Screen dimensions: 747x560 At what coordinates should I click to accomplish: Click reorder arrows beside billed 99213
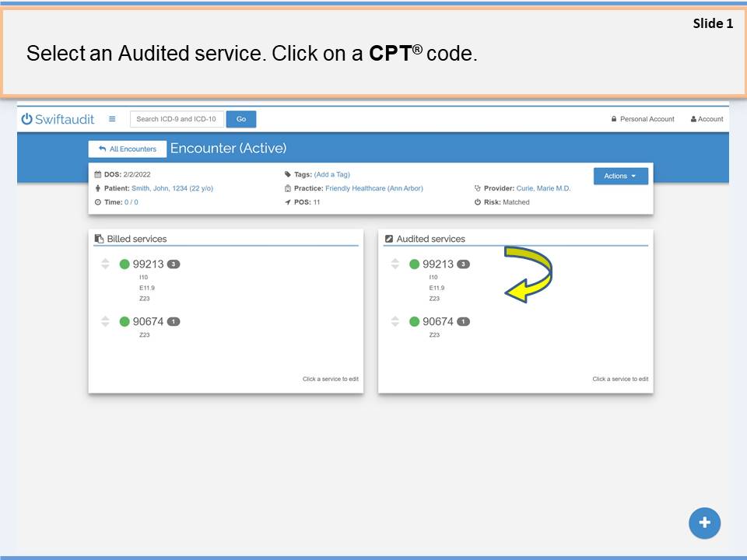coord(105,264)
